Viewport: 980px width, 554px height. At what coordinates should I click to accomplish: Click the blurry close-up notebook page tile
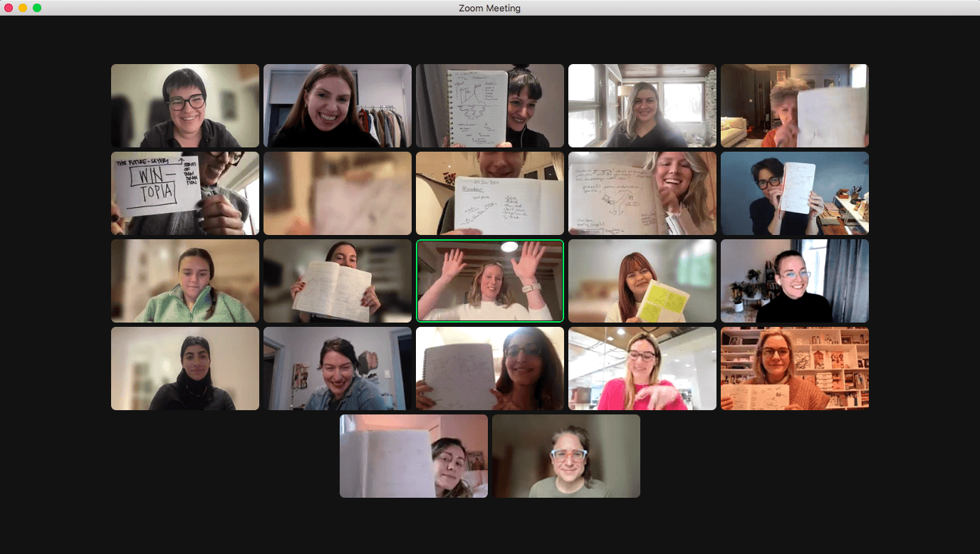pos(337,193)
